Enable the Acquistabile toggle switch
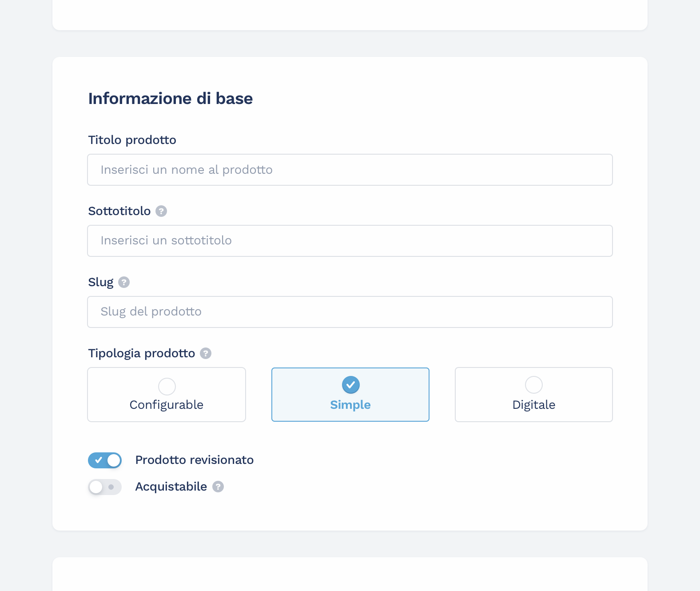Image resolution: width=700 pixels, height=591 pixels. click(105, 487)
